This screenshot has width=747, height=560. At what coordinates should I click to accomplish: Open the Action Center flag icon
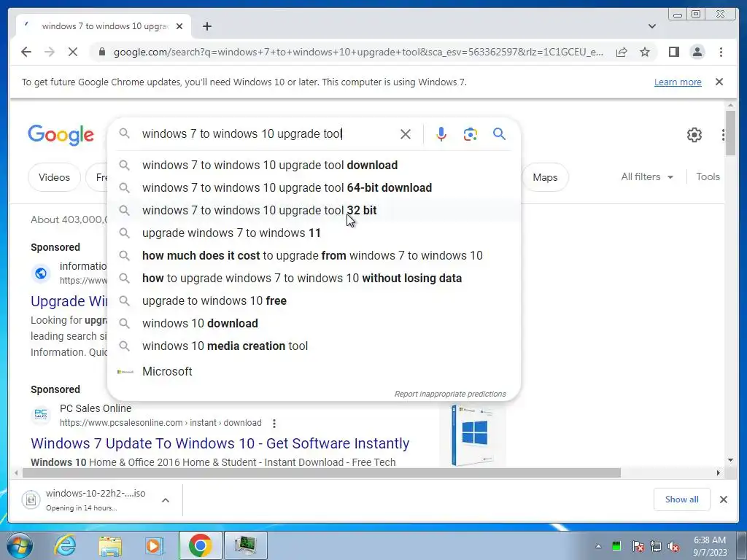638,546
